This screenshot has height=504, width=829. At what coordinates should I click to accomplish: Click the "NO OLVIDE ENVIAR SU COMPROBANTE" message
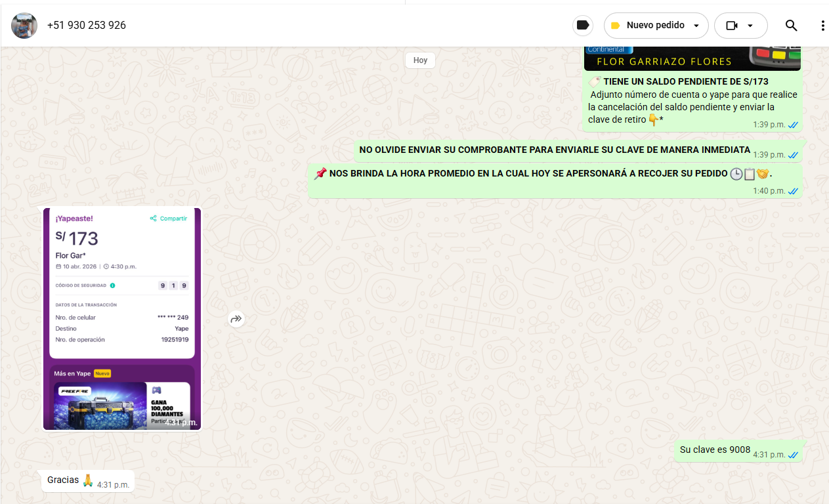[x=554, y=150]
